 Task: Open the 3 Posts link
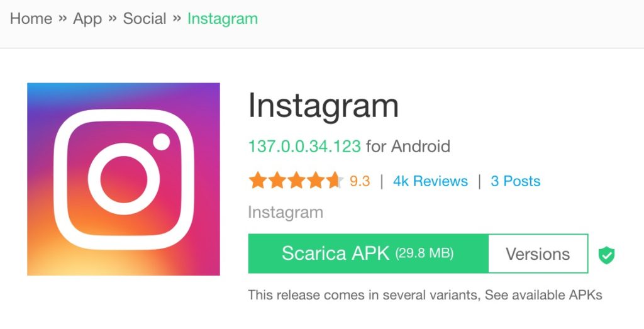[x=516, y=181]
